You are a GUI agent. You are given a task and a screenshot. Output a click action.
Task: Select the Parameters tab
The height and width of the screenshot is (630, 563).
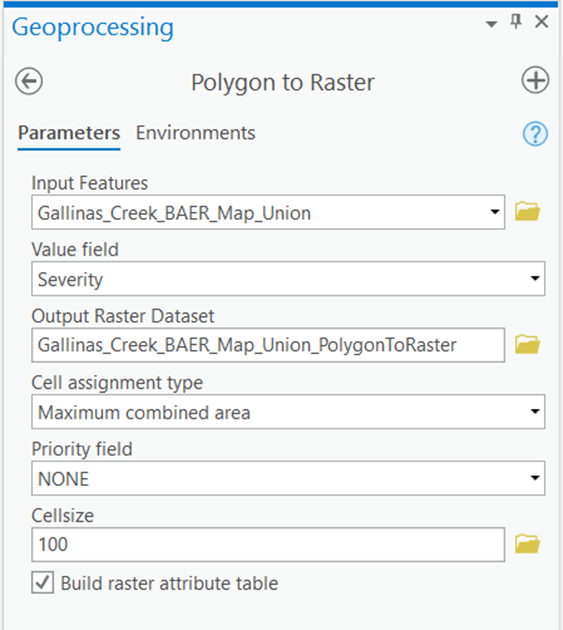[x=69, y=133]
